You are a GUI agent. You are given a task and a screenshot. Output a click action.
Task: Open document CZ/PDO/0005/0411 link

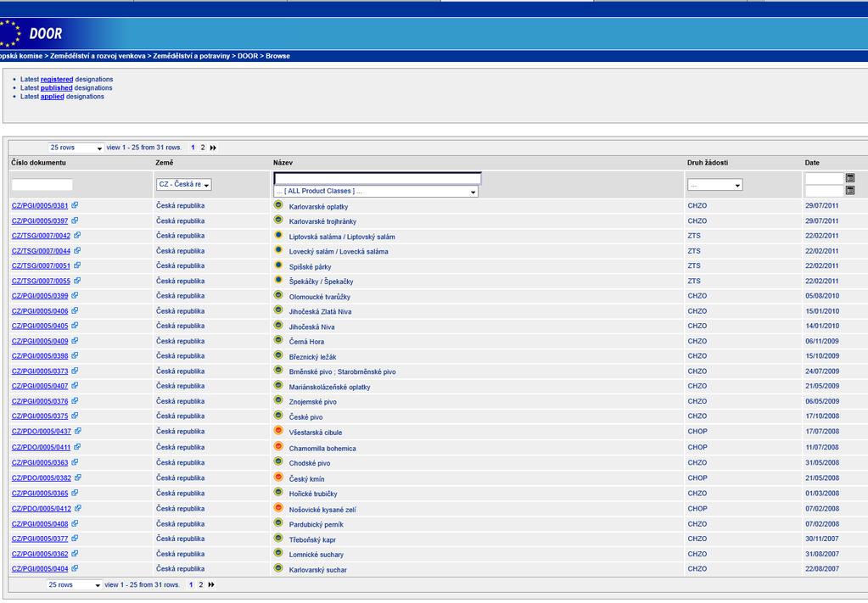pos(42,447)
